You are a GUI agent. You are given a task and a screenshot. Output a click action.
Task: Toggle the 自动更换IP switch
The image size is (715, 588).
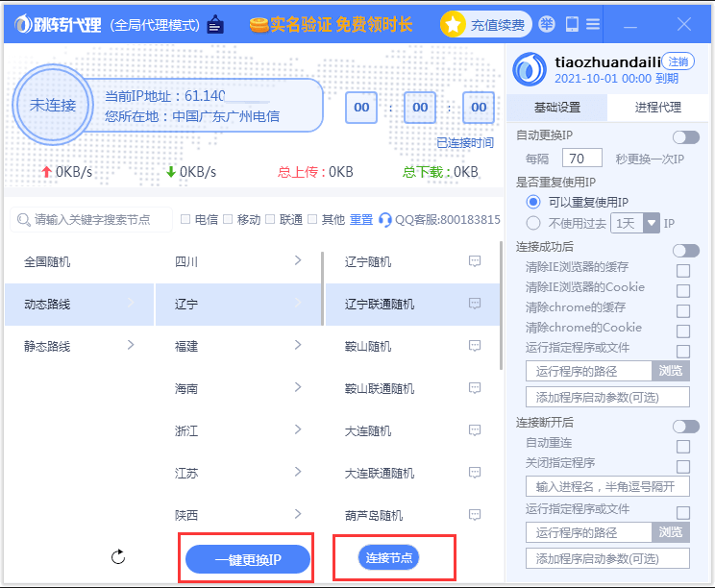pyautogui.click(x=685, y=137)
